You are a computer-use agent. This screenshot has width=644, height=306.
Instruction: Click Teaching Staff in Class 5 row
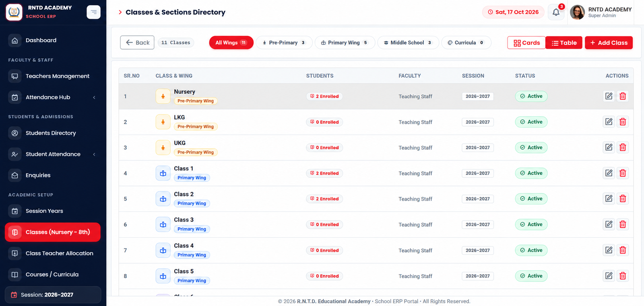415,276
